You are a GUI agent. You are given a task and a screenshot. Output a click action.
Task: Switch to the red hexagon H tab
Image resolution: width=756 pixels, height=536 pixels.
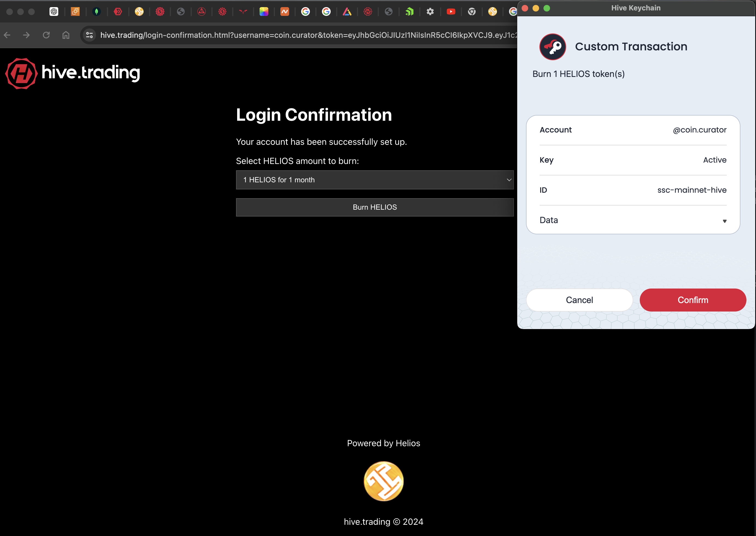pyautogui.click(x=368, y=11)
